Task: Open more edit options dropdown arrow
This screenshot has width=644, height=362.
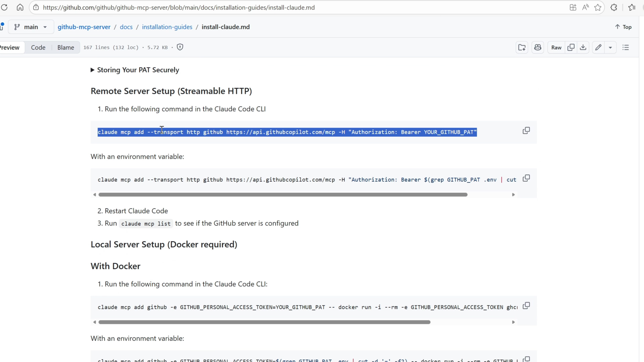Action: point(610,47)
